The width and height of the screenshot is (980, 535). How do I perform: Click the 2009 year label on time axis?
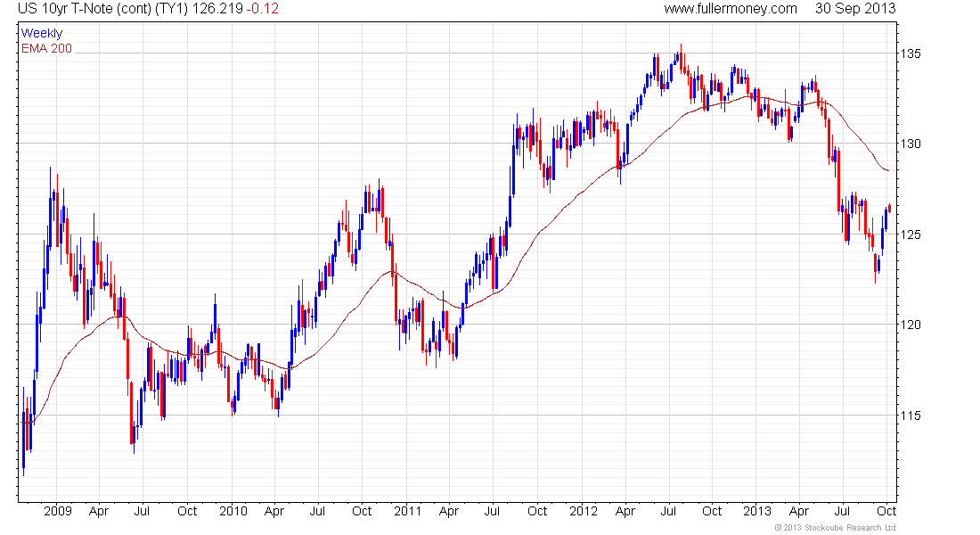pyautogui.click(x=58, y=511)
